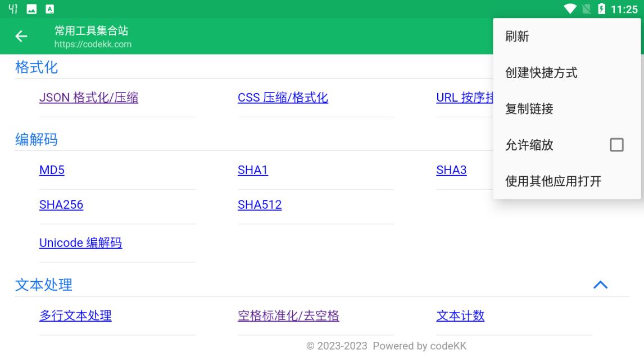This screenshot has height=362, width=644.
Task: Open the 空格标准化/去空格 tool
Action: coord(289,315)
